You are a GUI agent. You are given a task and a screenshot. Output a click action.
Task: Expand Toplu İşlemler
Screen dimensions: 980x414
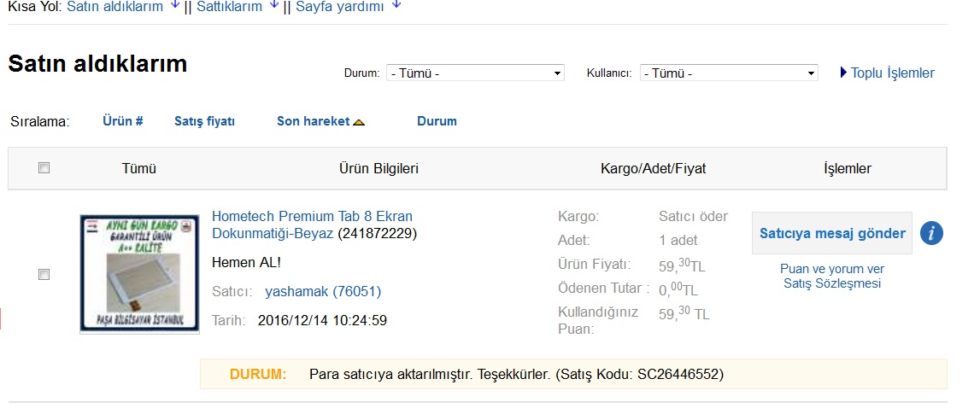click(893, 73)
